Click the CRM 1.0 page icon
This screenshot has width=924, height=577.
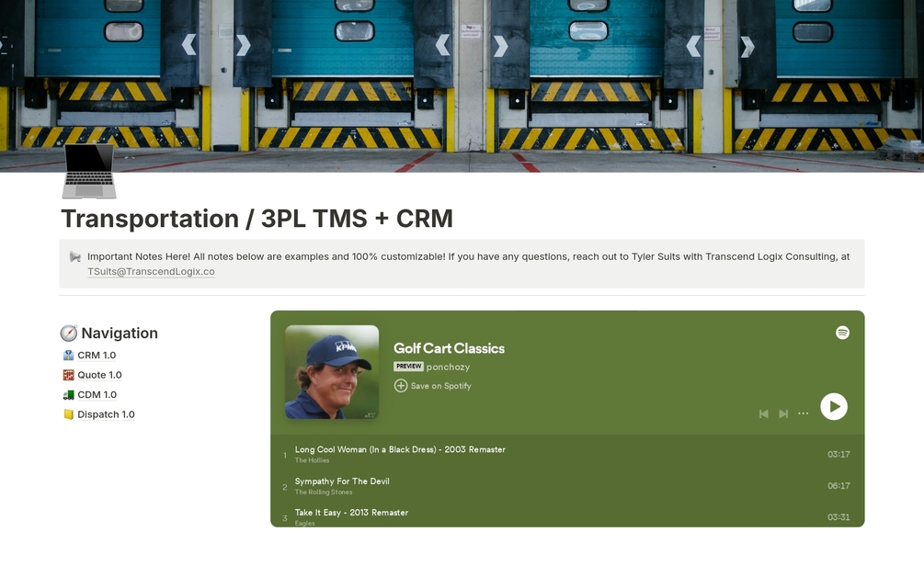[x=68, y=355]
